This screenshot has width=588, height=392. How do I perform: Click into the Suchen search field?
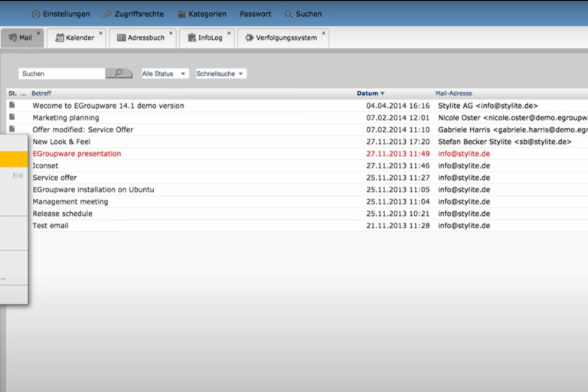click(x=61, y=73)
